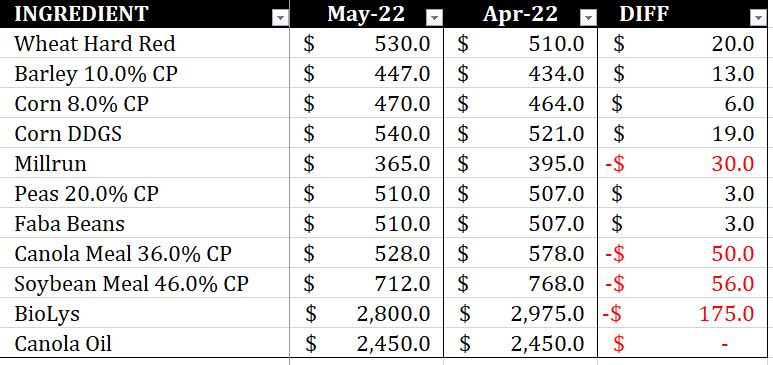This screenshot has height=365, width=773.
Task: Select the Canola Oil ingredient cell
Action: pyautogui.click(x=144, y=343)
